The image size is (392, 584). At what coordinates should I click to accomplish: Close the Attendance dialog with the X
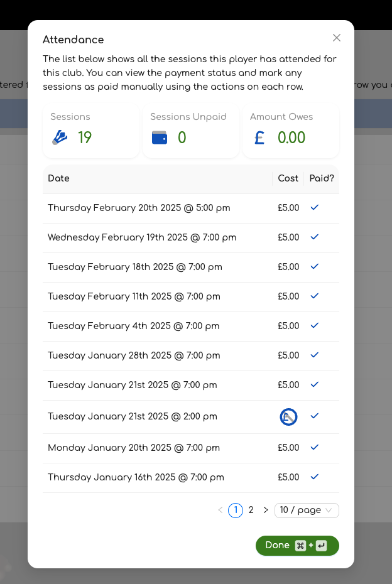click(x=337, y=38)
